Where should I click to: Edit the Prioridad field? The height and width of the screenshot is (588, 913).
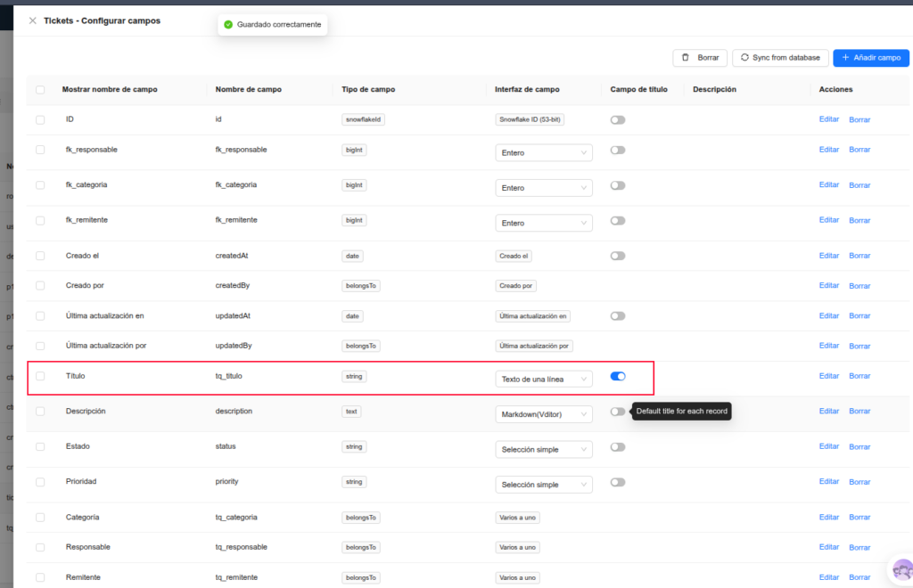click(828, 482)
